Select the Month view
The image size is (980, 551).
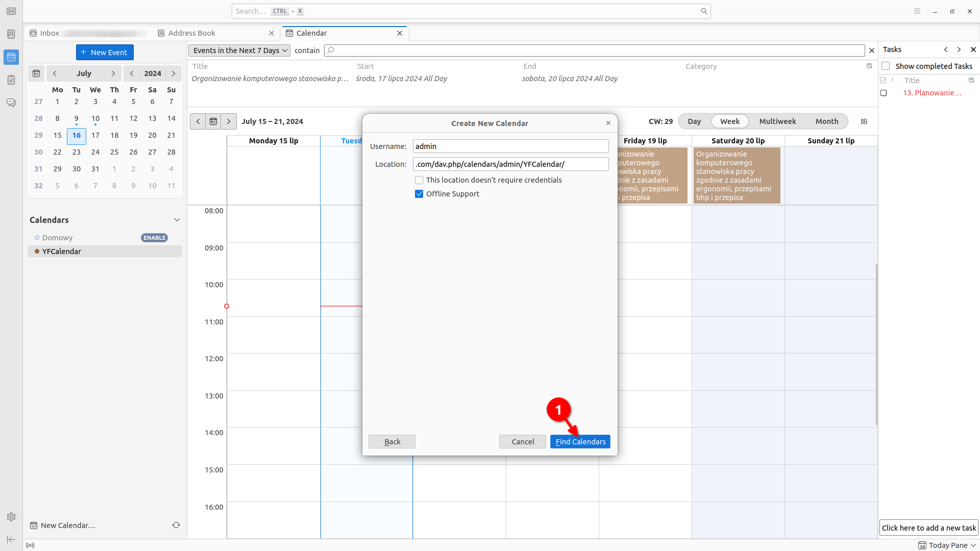(x=827, y=121)
